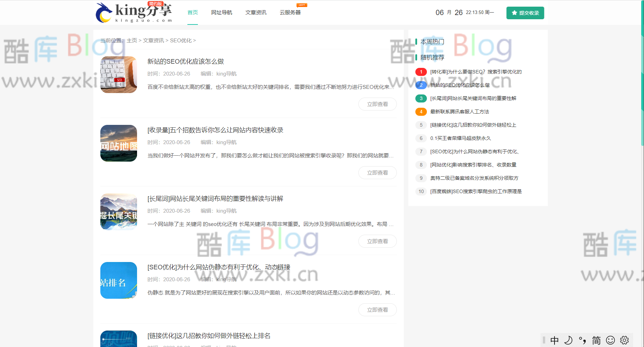Screen dimensions: 644x347
Task: Toggle simplified/traditional with the 简 icon
Action: [x=596, y=340]
